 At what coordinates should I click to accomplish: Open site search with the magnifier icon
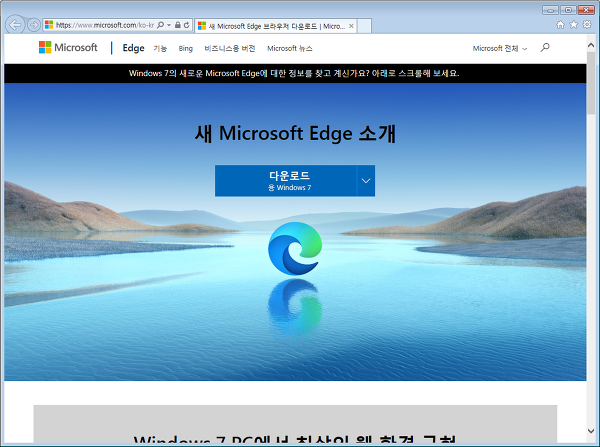(545, 47)
